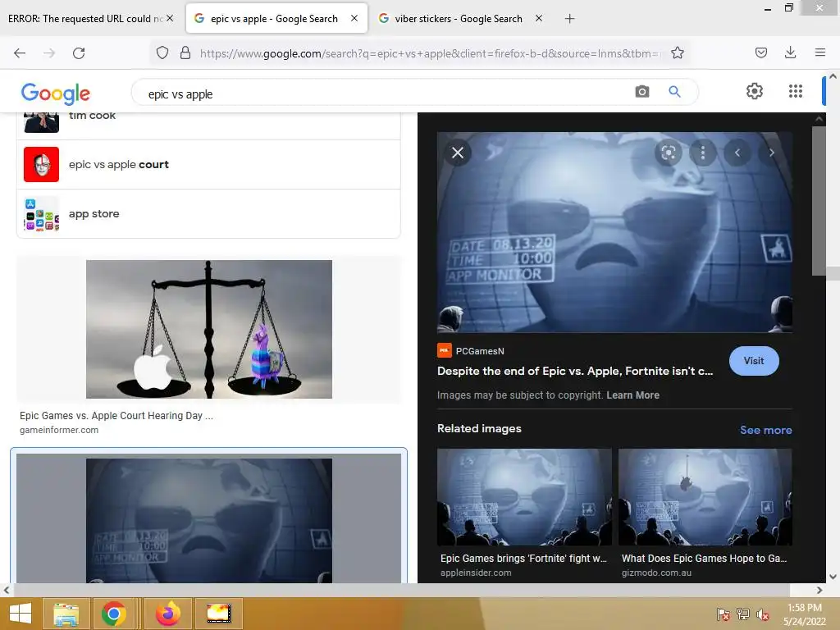Show previous image in preview
This screenshot has width=840, height=630.
click(737, 153)
